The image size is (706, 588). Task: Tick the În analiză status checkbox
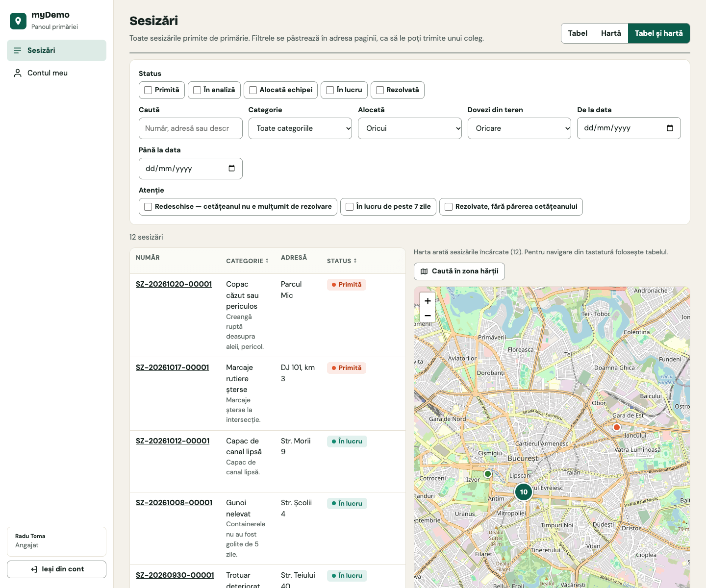(197, 90)
